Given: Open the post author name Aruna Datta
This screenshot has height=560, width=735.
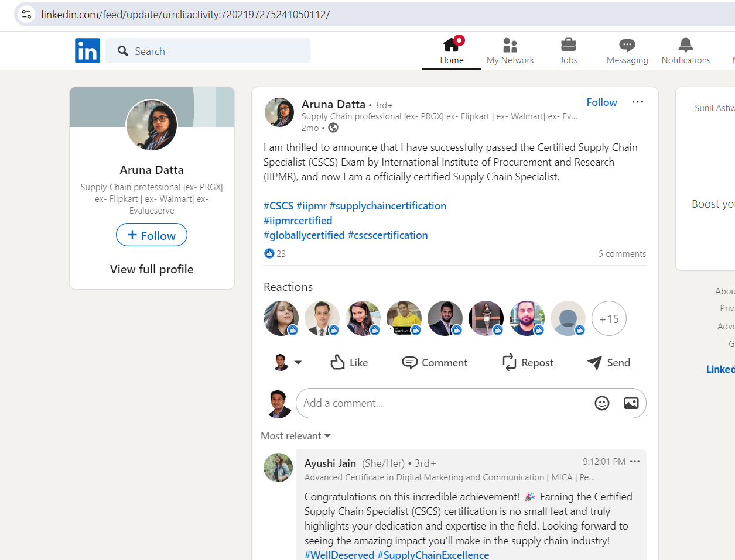Looking at the screenshot, I should point(333,104).
